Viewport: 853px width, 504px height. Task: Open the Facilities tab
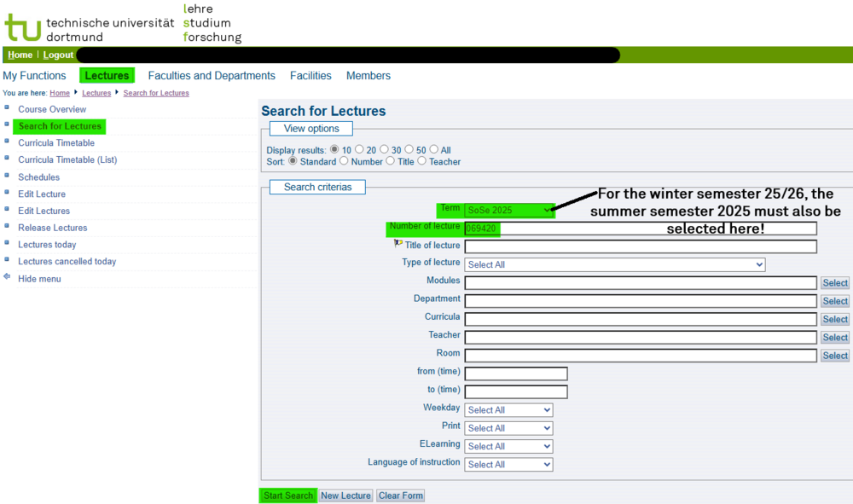coord(310,76)
